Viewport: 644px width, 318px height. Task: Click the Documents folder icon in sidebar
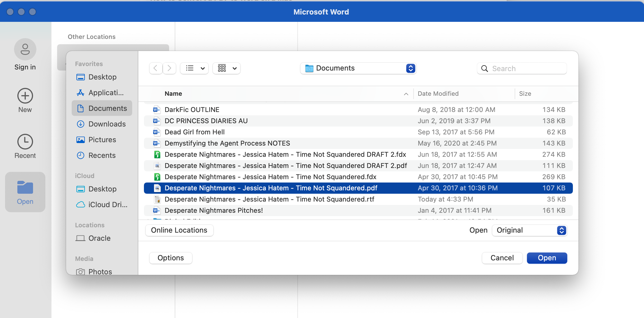[81, 108]
